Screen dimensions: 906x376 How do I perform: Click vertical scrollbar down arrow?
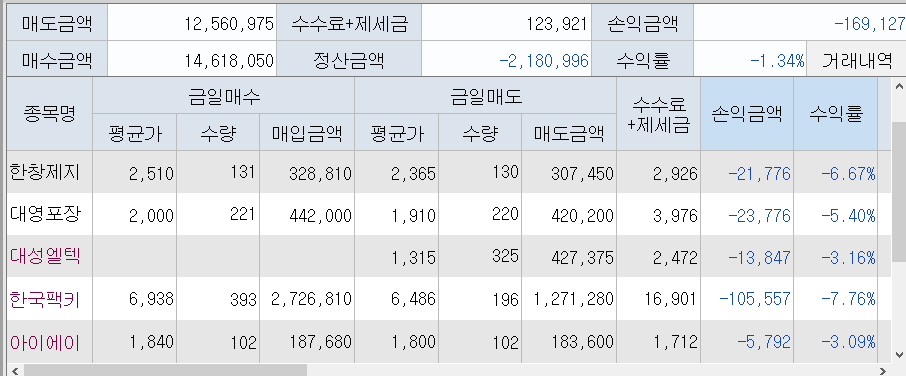click(899, 354)
